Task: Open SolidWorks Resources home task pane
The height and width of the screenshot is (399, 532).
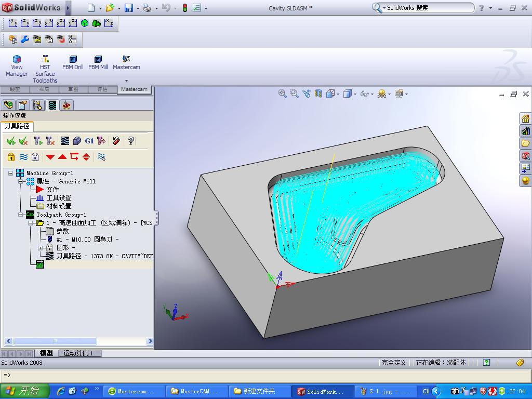Action: [x=525, y=119]
